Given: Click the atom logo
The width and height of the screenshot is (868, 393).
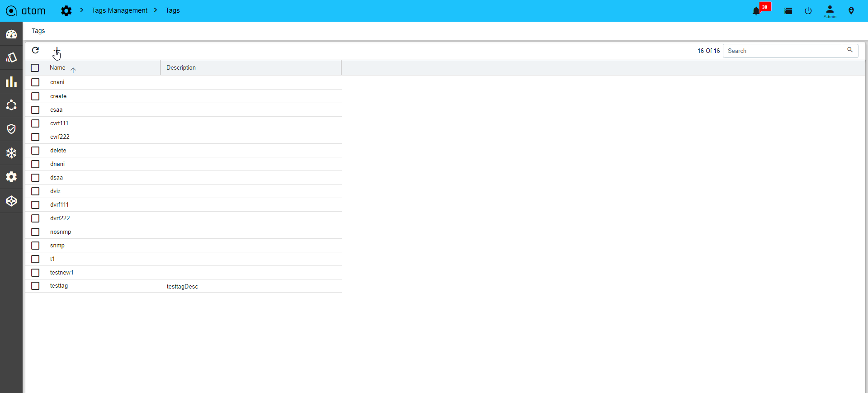Looking at the screenshot, I should pos(25,11).
